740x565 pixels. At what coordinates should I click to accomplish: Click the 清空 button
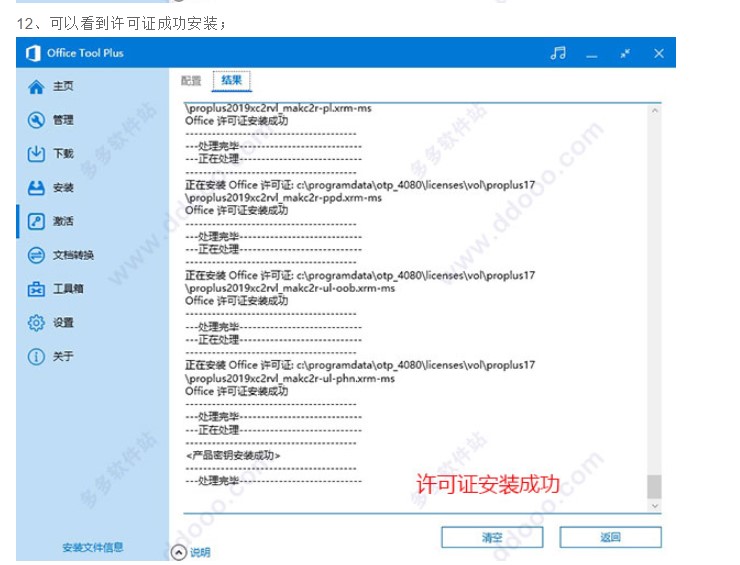492,537
